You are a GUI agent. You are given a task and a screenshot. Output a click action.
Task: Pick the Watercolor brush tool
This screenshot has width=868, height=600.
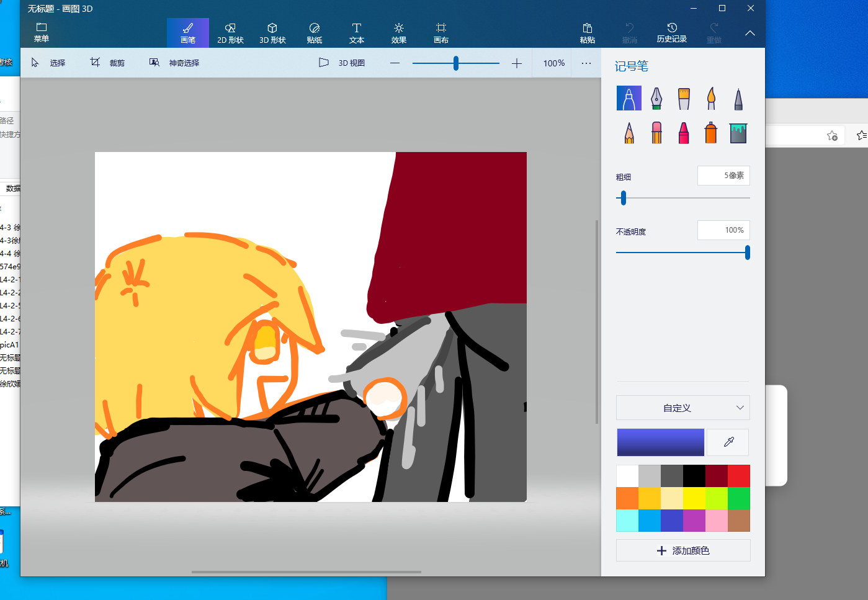click(x=710, y=98)
